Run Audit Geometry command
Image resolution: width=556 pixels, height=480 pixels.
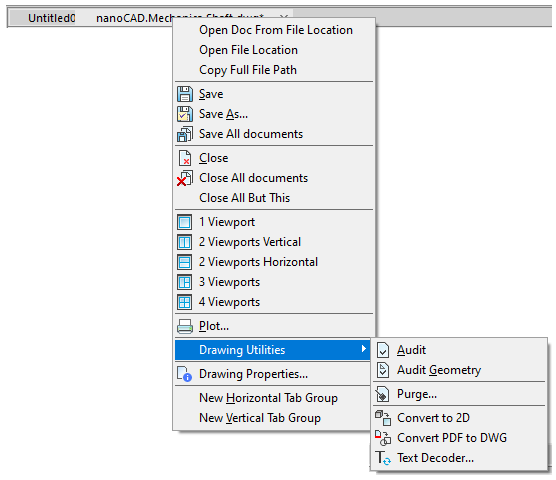tap(459, 370)
